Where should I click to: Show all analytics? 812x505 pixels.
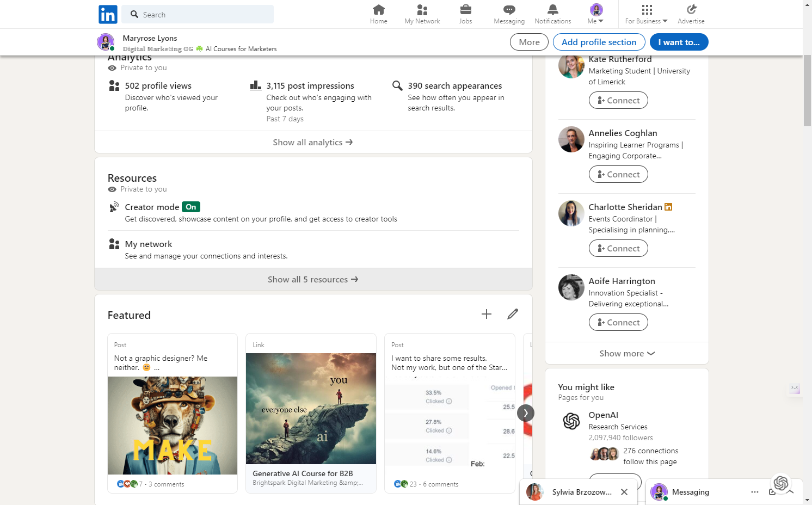[313, 142]
